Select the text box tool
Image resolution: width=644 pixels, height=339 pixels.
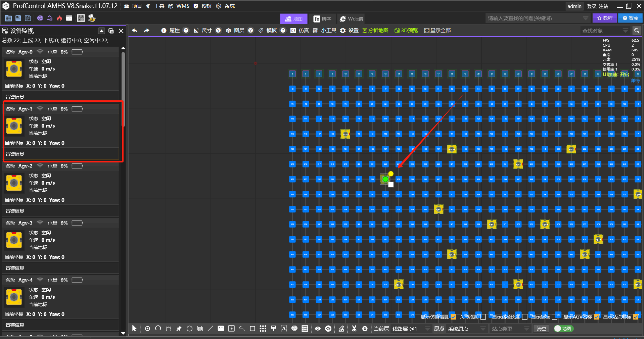click(284, 329)
